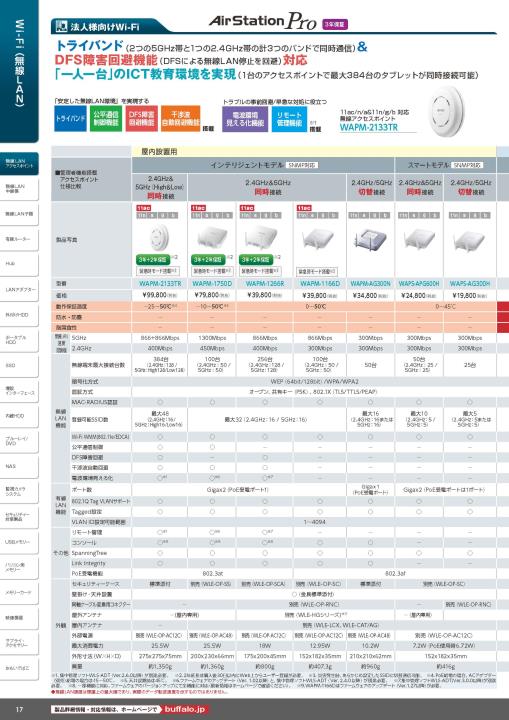Switch to the SSD side tab

click(x=19, y=365)
